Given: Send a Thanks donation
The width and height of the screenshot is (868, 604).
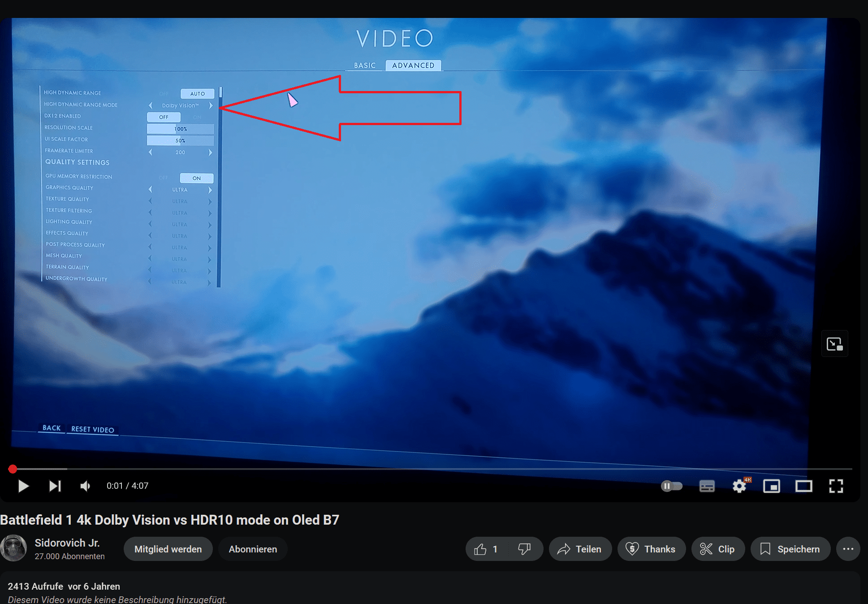Looking at the screenshot, I should click(x=651, y=549).
